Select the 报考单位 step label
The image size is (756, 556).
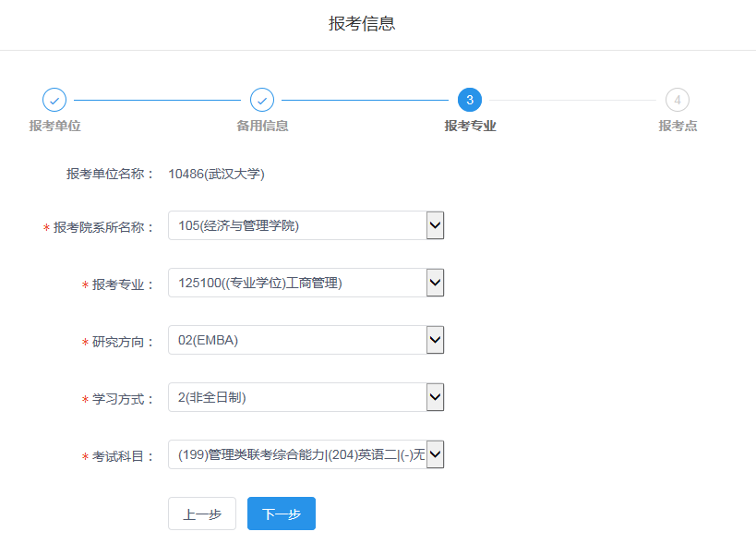[54, 126]
